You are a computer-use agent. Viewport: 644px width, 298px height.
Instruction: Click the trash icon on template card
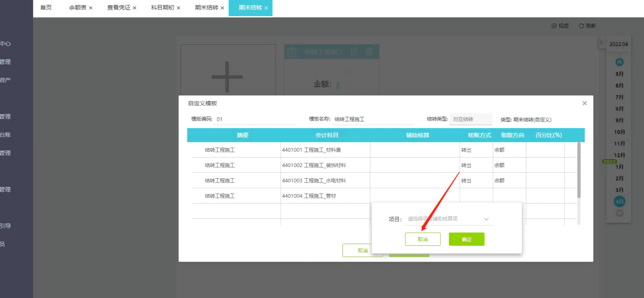coord(369,52)
